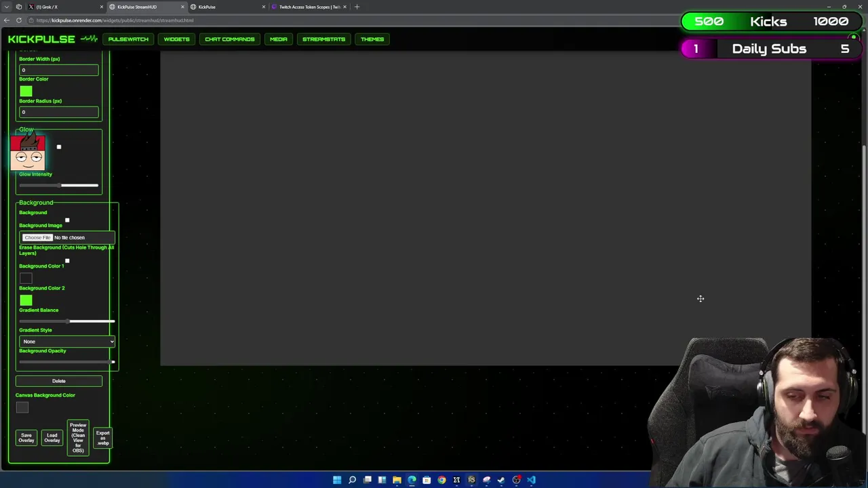Switch to the Grok / X tab

(x=64, y=7)
